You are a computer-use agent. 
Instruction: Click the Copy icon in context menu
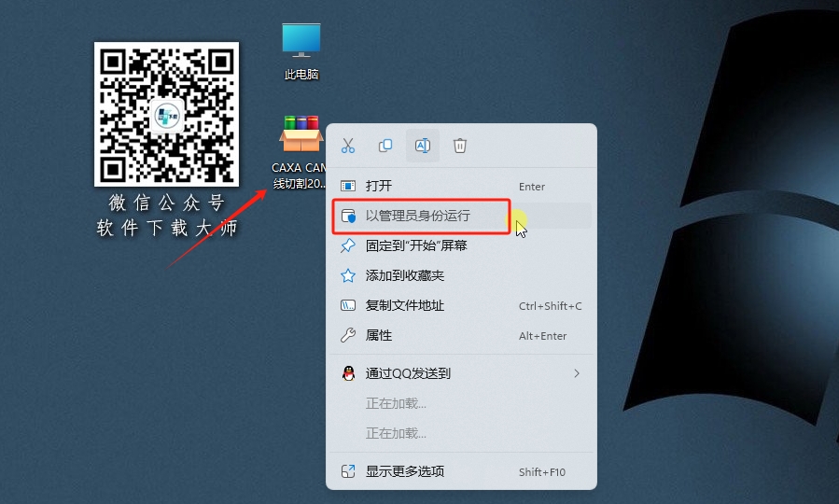(385, 146)
